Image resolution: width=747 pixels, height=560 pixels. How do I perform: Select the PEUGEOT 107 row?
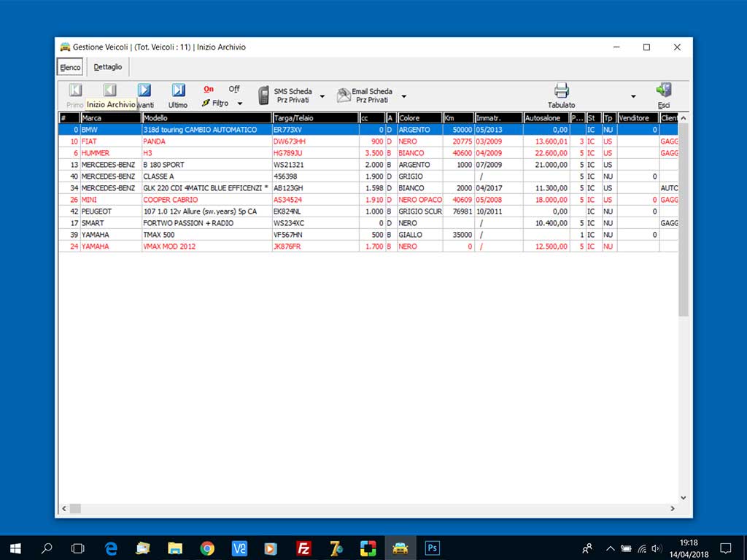tap(368, 211)
